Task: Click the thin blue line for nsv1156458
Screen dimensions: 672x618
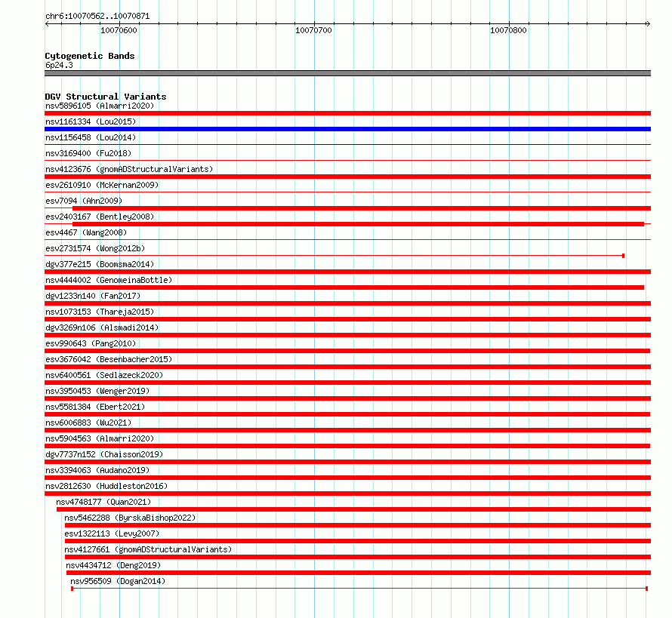Action: (x=347, y=145)
